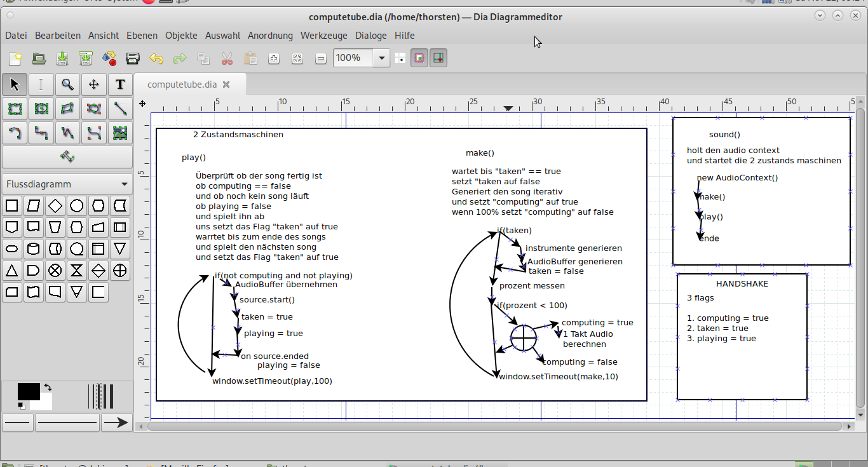Viewport: 868px width, 467px height.
Task: Select the Image insert tool
Action: pyautogui.click(x=119, y=133)
